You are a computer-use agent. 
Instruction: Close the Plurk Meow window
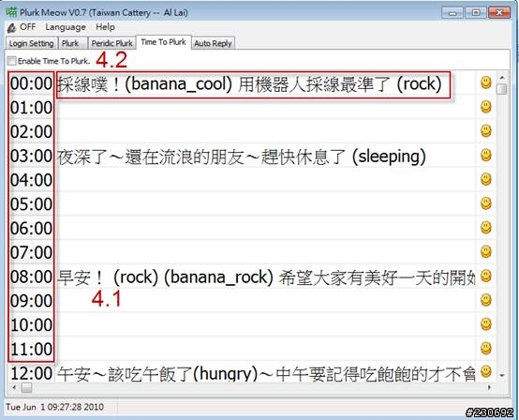[x=499, y=13]
